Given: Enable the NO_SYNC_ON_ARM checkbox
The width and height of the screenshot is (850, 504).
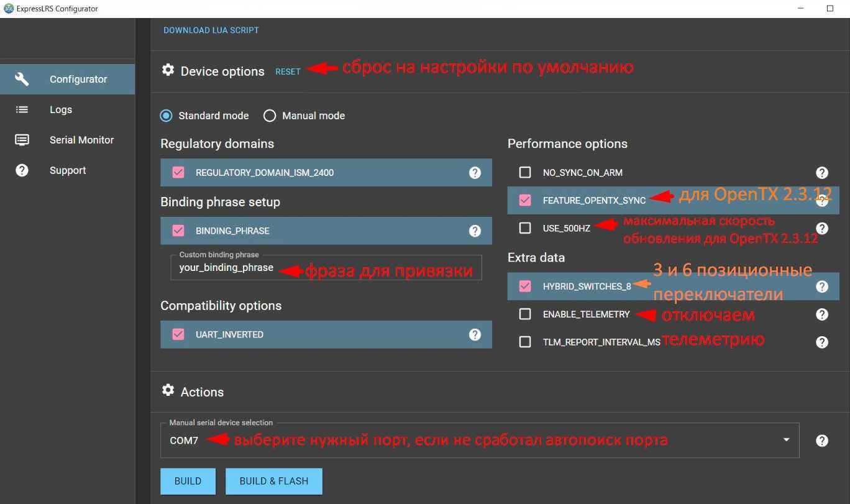Looking at the screenshot, I should [525, 173].
